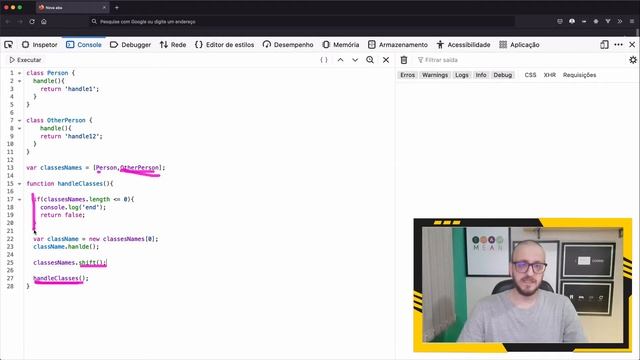Go to previous expression with up arrow
The image size is (640, 360).
click(340, 60)
